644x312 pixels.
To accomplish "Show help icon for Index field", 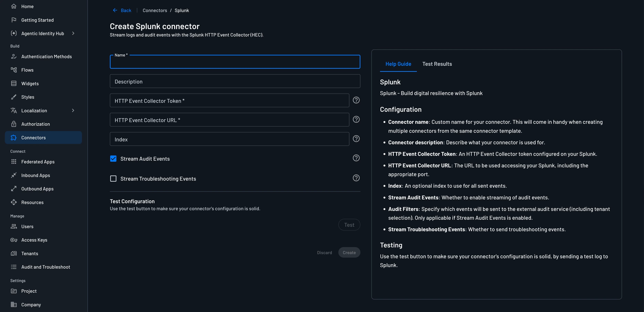I will pyautogui.click(x=356, y=139).
